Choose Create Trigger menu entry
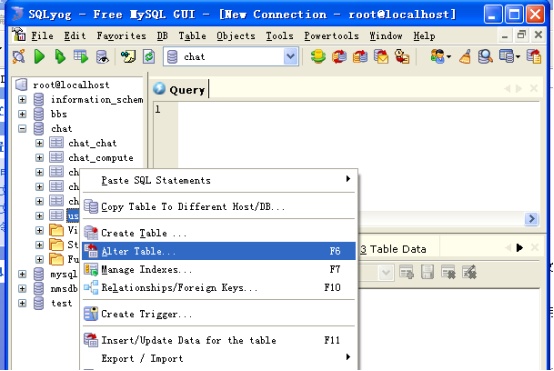The height and width of the screenshot is (371, 554). pos(219,314)
